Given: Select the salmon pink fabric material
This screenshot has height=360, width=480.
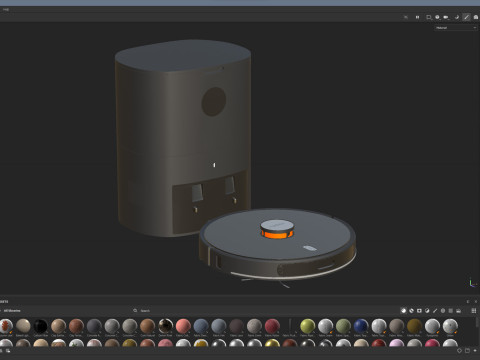Looking at the screenshot, I should [183, 326].
